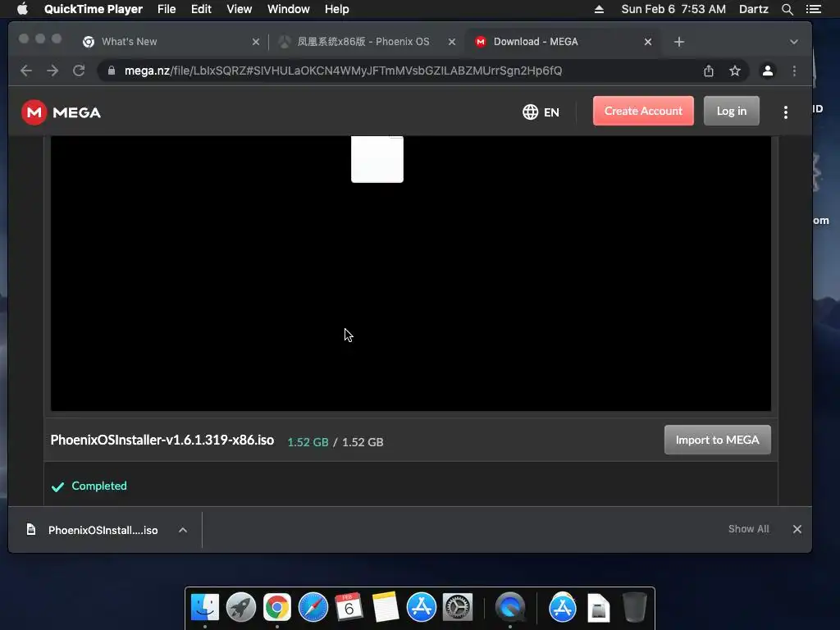Open the Trash in Dock
The height and width of the screenshot is (630, 840).
[634, 608]
